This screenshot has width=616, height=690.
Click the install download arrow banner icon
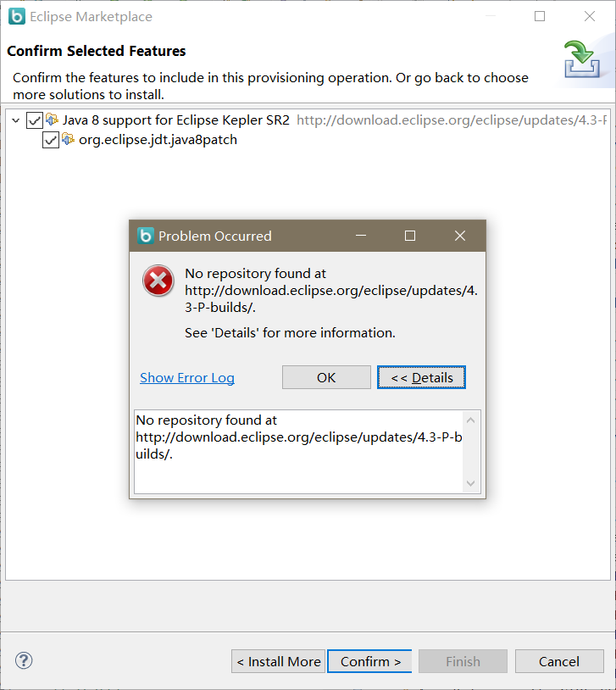pyautogui.click(x=581, y=59)
